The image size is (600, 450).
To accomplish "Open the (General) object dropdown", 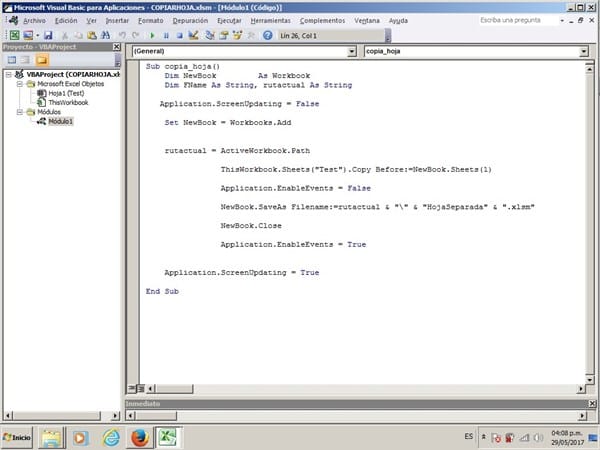I will coord(351,51).
